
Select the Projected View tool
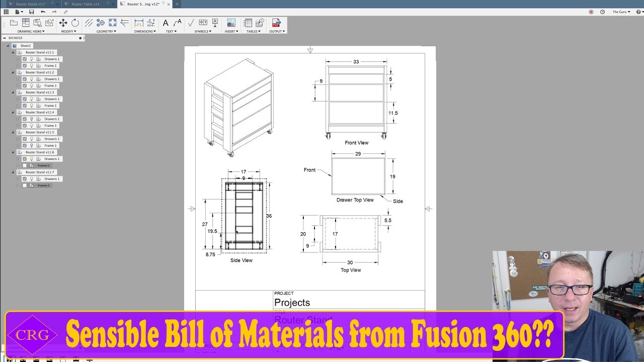(x=26, y=23)
